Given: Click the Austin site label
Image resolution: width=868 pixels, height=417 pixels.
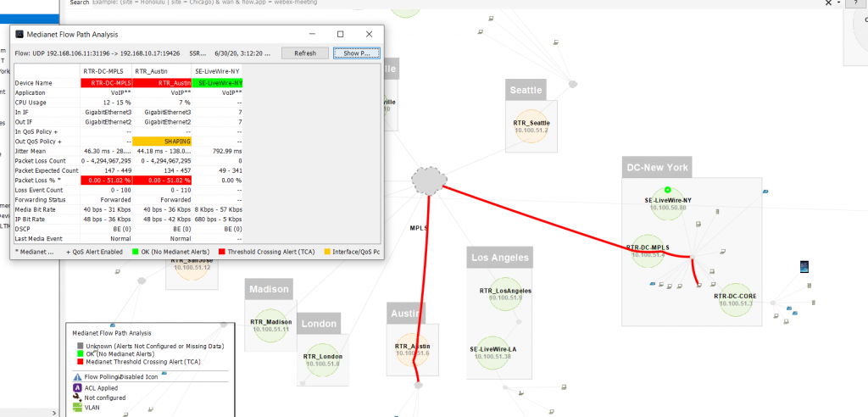Looking at the screenshot, I should coord(405,313).
